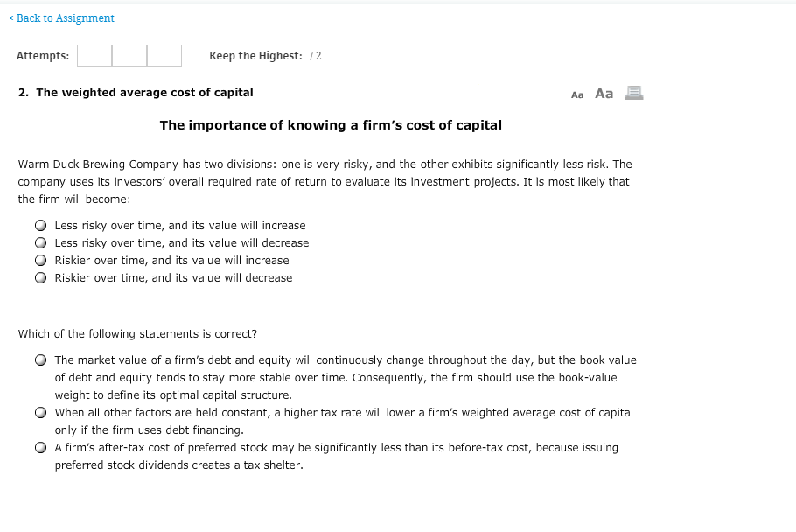
Task: Select 'Riskier over time, value will increase' option
Action: click(41, 261)
